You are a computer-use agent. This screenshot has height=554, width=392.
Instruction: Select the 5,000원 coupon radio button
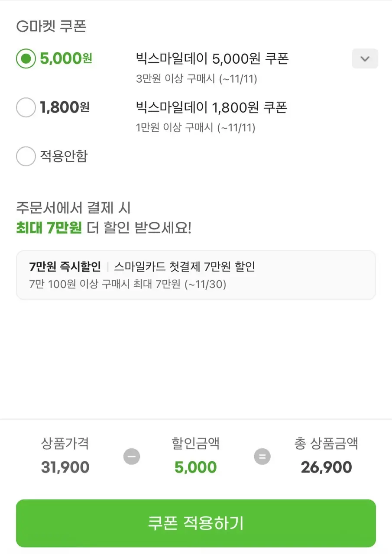coord(26,59)
